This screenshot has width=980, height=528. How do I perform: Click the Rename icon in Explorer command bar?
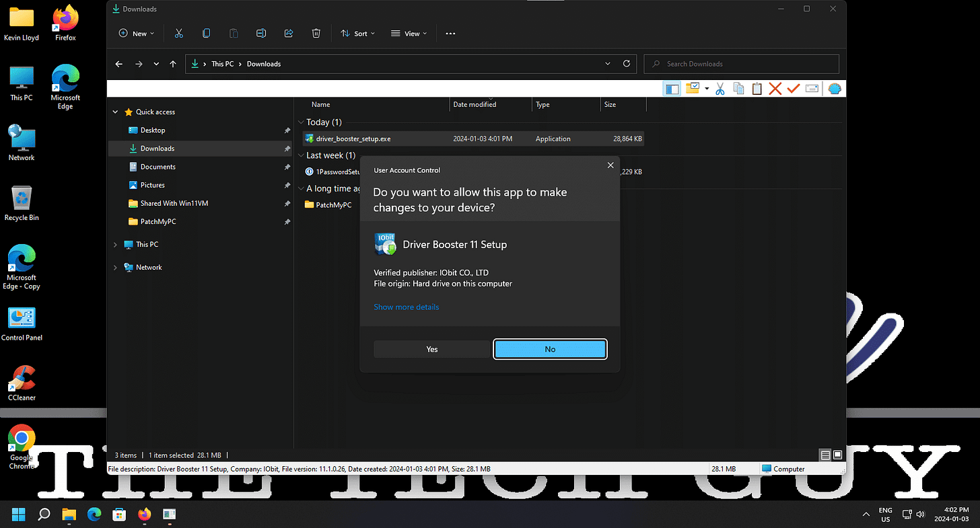coord(261,33)
